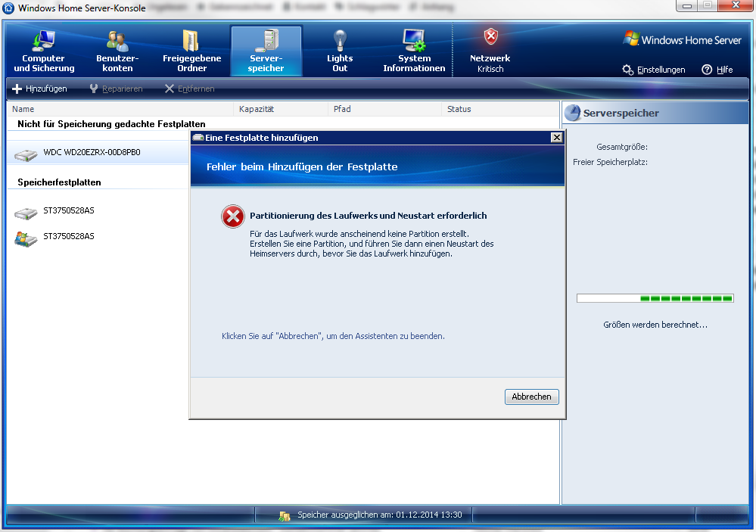Close the Windows Home Server-Konsole window
756x532 pixels.
736,6
